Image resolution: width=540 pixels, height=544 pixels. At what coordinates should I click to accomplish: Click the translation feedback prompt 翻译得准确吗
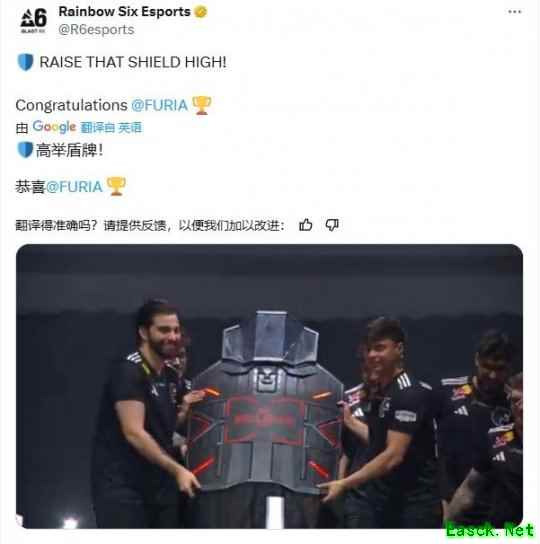click(x=56, y=226)
